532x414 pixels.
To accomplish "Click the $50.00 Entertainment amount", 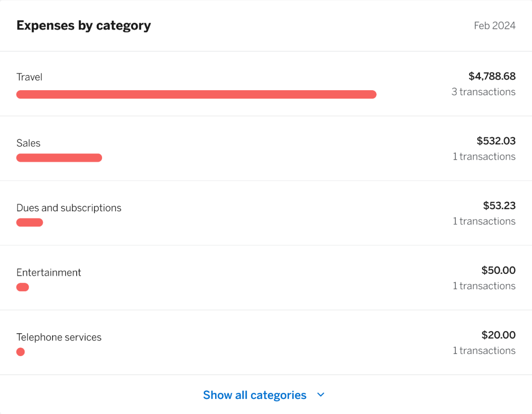I will tap(498, 270).
